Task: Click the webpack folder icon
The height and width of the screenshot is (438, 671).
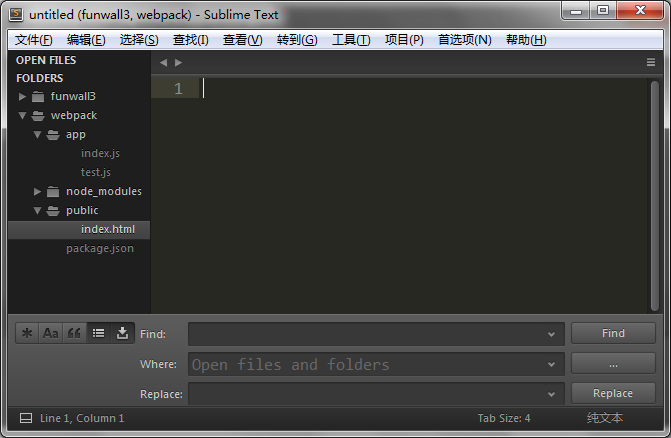Action: point(38,115)
